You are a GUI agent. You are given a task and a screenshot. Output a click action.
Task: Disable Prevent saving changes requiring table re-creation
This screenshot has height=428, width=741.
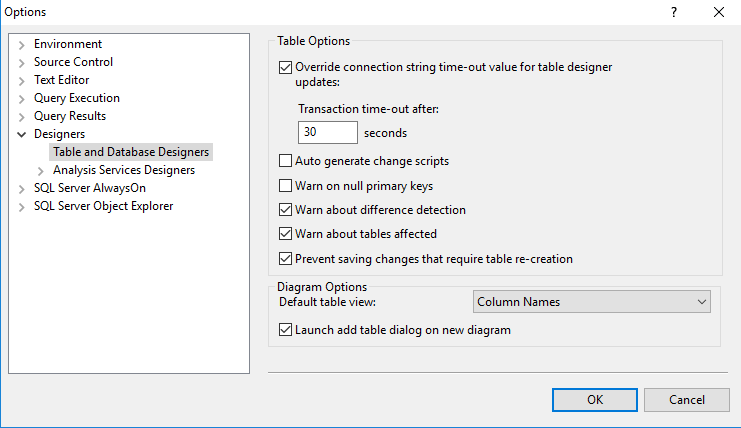pyautogui.click(x=285, y=259)
